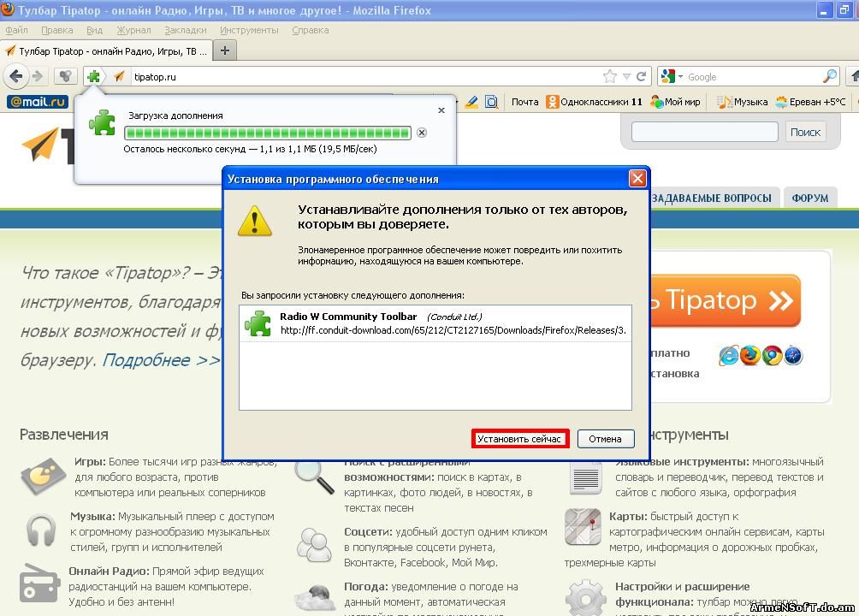Open the Правка menu
The height and width of the screenshot is (616, 859).
pyautogui.click(x=57, y=30)
